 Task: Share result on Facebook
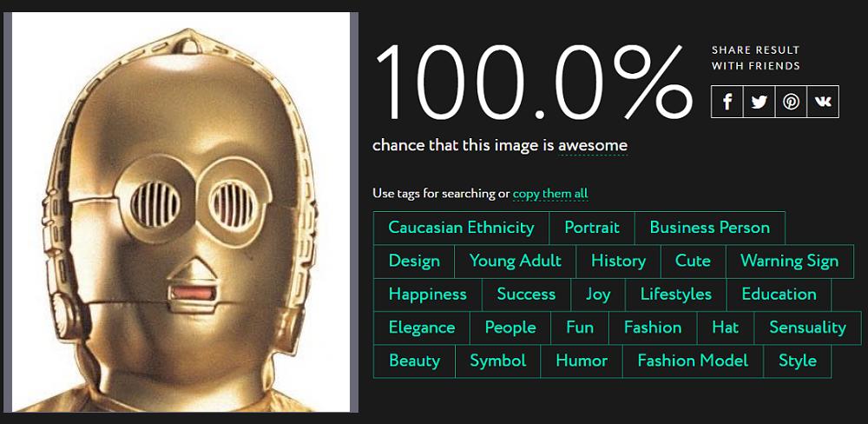727,102
